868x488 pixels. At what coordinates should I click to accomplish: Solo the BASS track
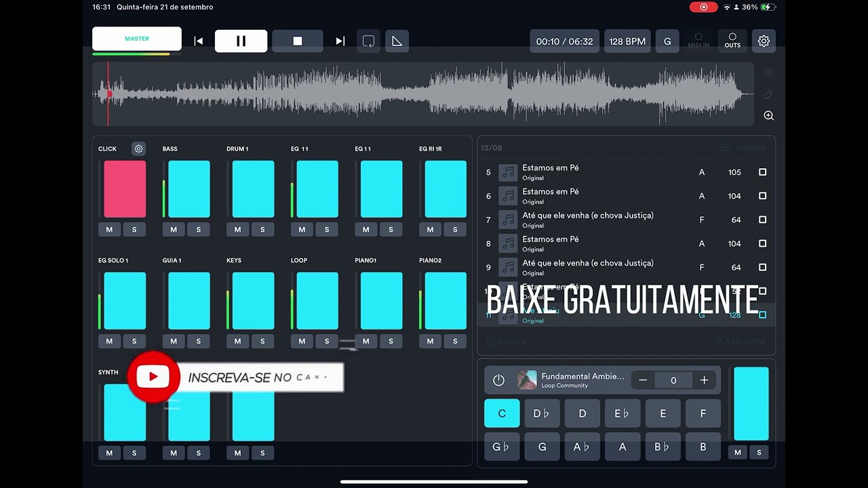point(199,230)
